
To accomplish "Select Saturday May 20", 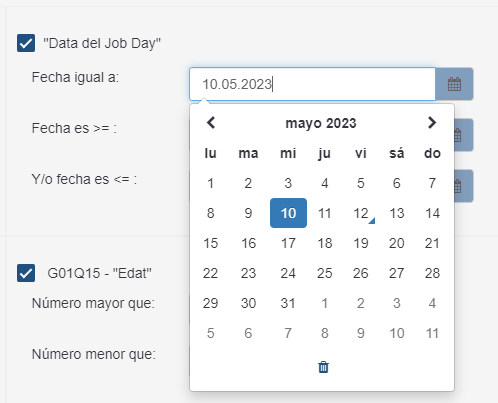I will click(x=397, y=243).
